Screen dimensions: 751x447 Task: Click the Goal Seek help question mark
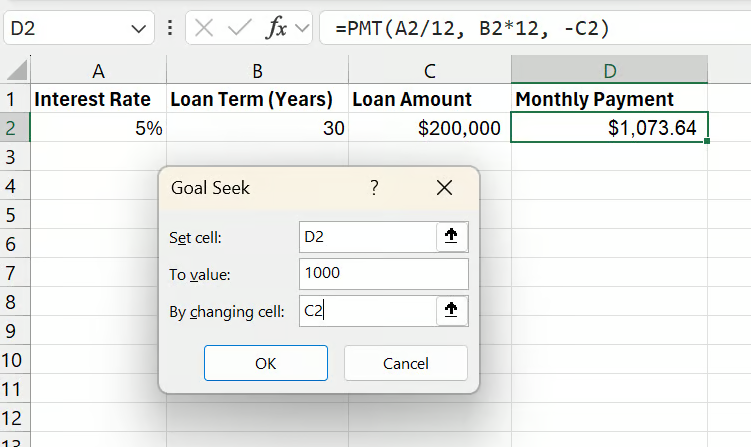(374, 188)
